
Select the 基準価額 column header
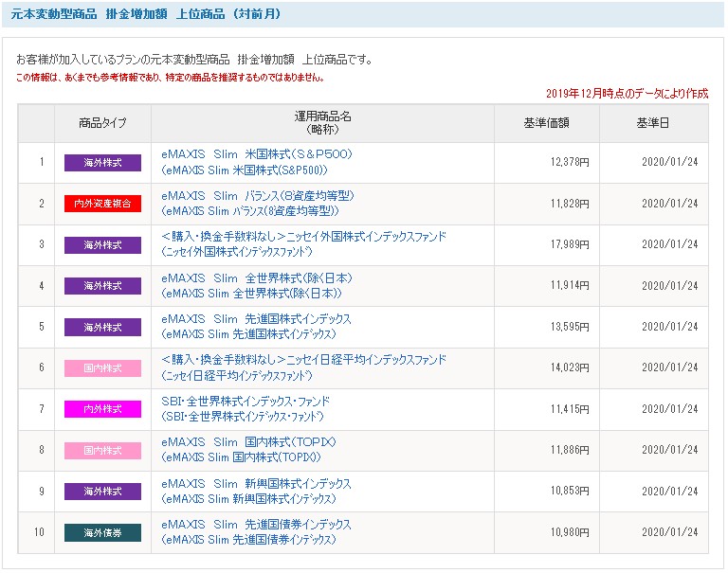(546, 123)
